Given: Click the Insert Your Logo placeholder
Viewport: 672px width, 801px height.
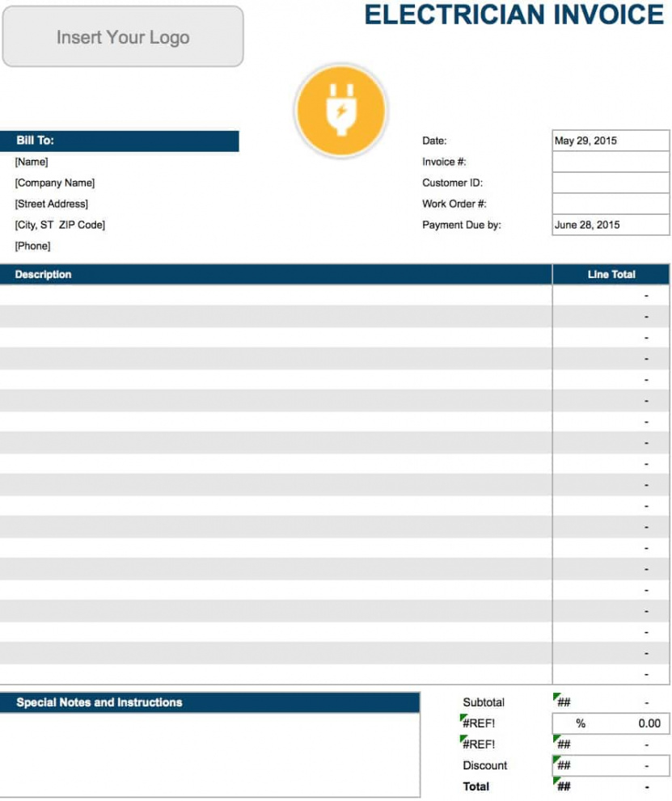Looking at the screenshot, I should click(x=123, y=37).
